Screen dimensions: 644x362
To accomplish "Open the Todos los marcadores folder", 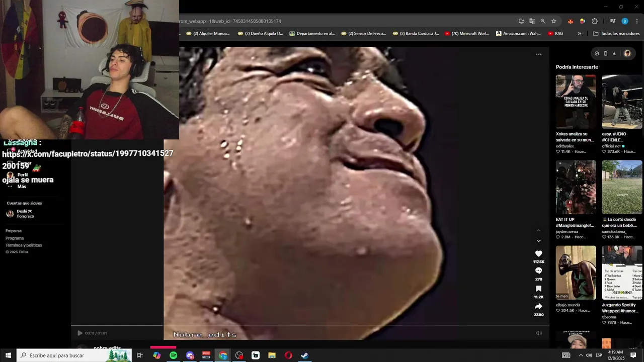I will [x=616, y=34].
